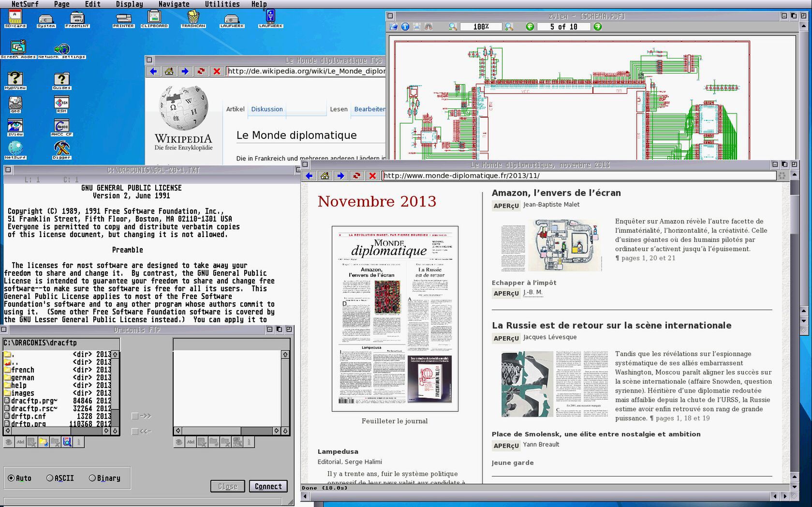Viewport: 812px width, 507px height.
Task: Click the new folder icon in Draconis FTP
Action: click(44, 442)
